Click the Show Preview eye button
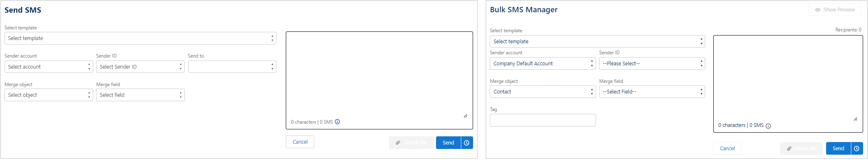Image resolution: width=868 pixels, height=160 pixels. (x=835, y=10)
